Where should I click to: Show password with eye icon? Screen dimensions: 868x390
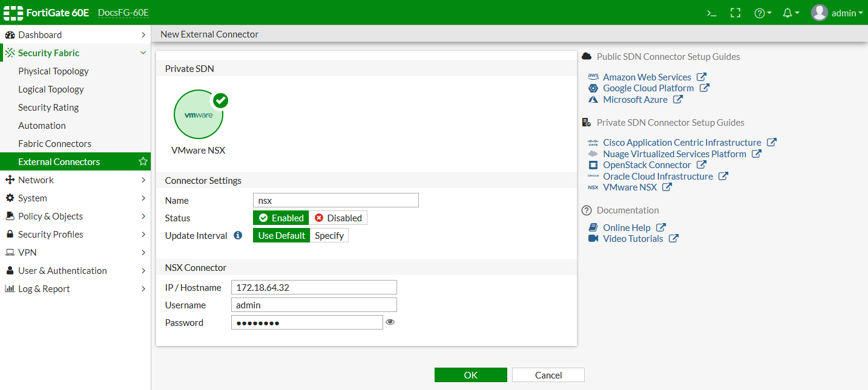[390, 322]
